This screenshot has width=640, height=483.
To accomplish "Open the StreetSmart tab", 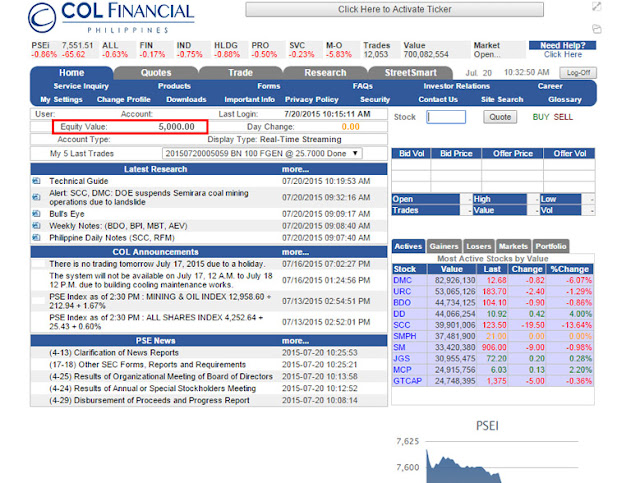I will 411,73.
